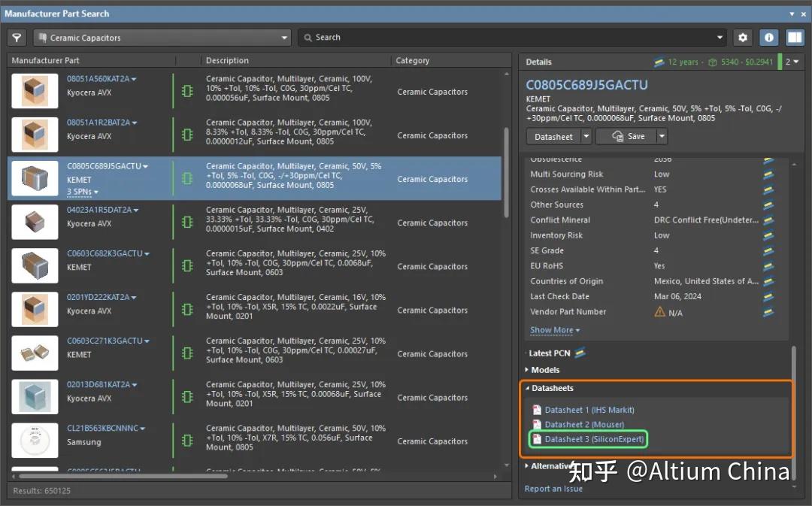Click the green part choice icon in the C0805C689J5GACTU row
This screenshot has height=506, width=812.
[186, 178]
